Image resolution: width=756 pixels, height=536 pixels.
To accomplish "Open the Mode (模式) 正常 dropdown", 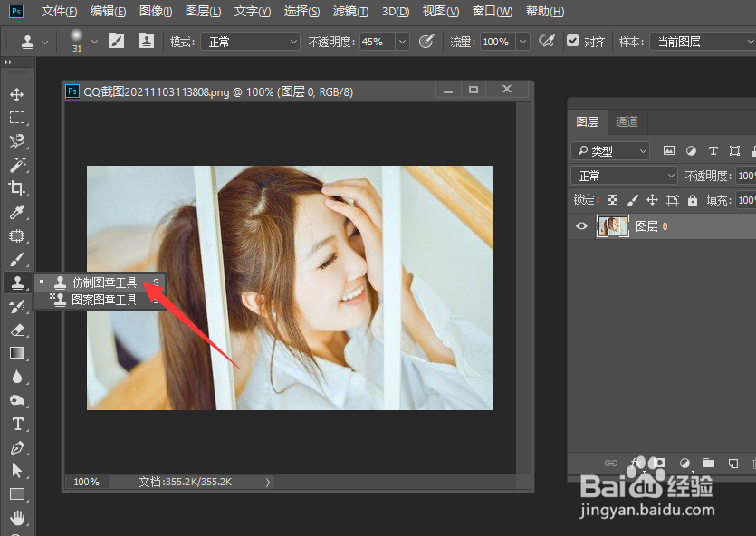I will (250, 42).
